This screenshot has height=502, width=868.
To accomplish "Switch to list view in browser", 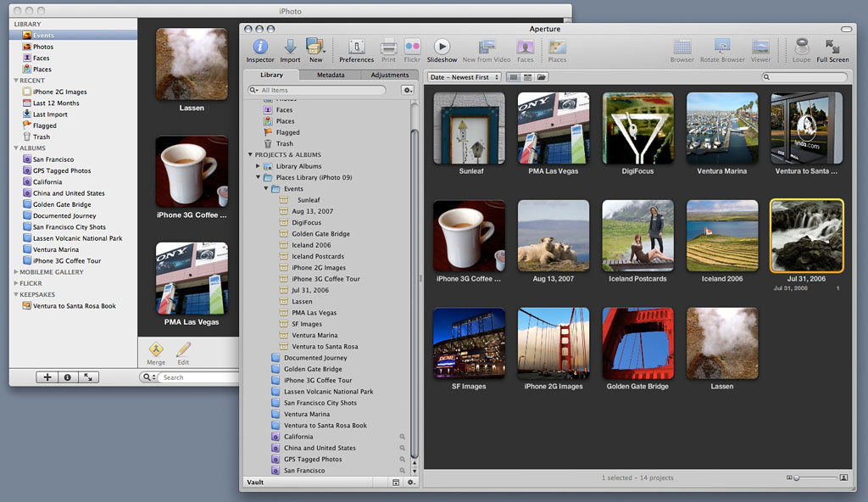I will [526, 77].
